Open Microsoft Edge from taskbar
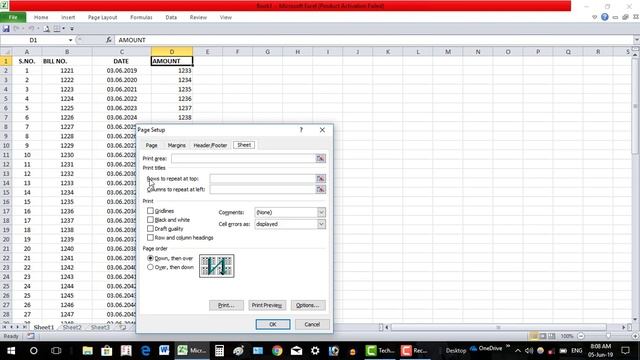Image resolution: width=640 pixels, height=360 pixels. 145,351
